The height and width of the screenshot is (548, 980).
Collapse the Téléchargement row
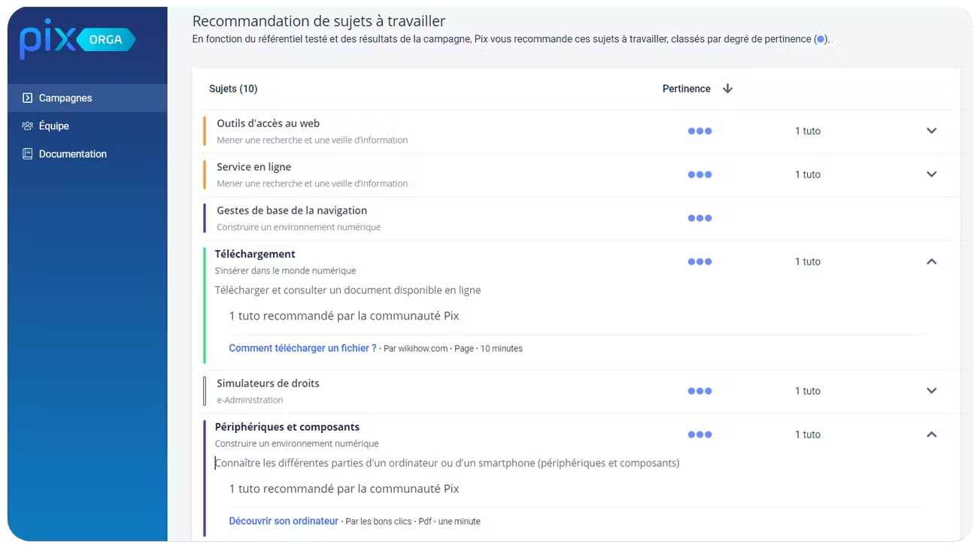931,262
